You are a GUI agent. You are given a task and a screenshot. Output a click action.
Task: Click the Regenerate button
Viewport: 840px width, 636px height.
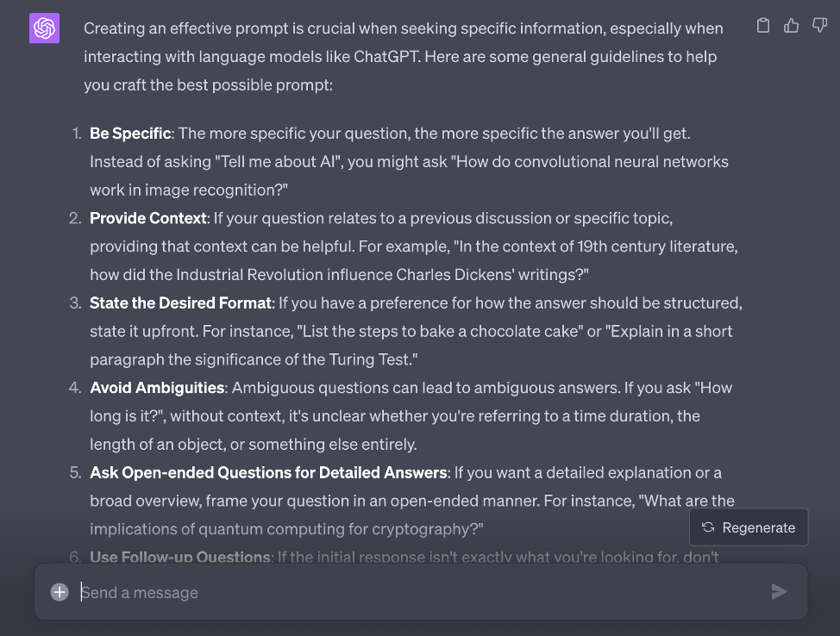pos(749,527)
